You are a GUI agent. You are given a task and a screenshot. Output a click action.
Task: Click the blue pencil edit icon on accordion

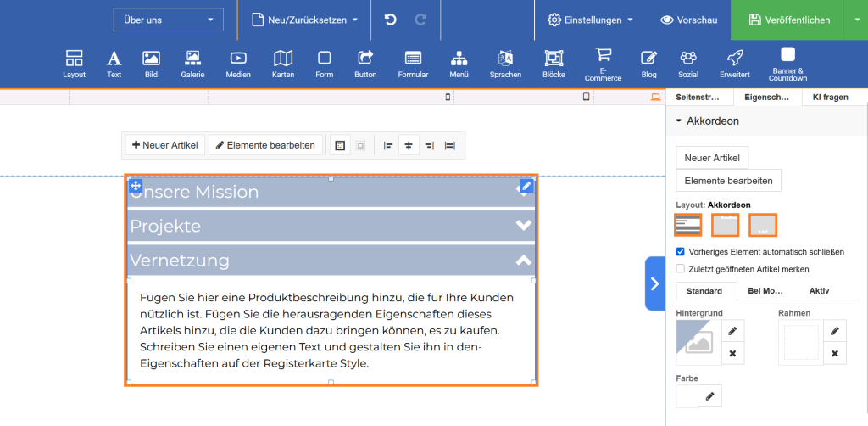coord(526,186)
